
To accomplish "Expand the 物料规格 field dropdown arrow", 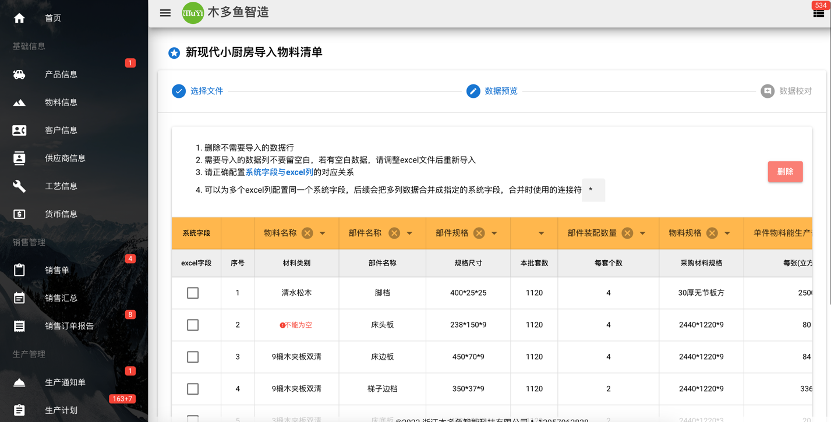I will click(x=727, y=234).
